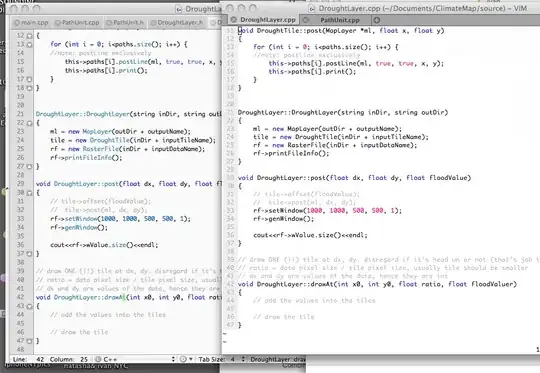Click line number 21 in TextMate gutter

coord(20,114)
